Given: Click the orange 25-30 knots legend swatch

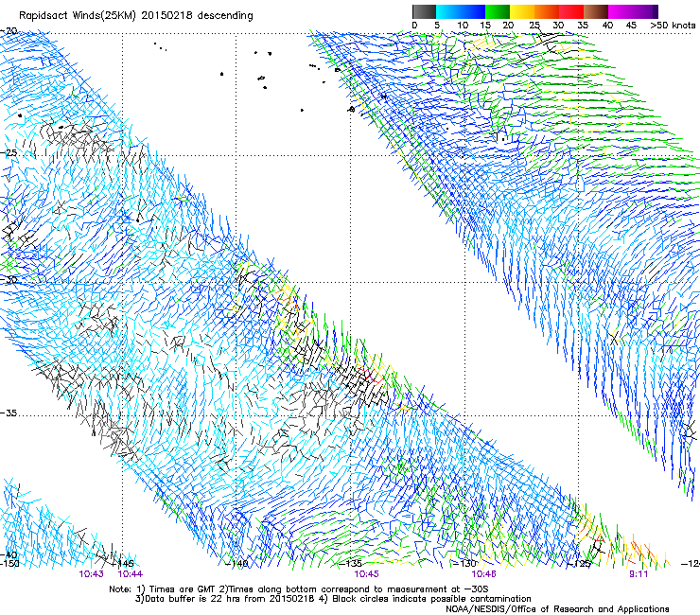Looking at the screenshot, I should point(547,11).
